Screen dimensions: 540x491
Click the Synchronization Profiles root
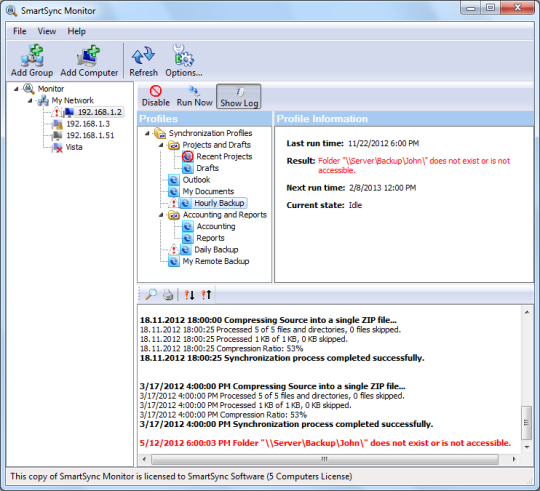(210, 133)
